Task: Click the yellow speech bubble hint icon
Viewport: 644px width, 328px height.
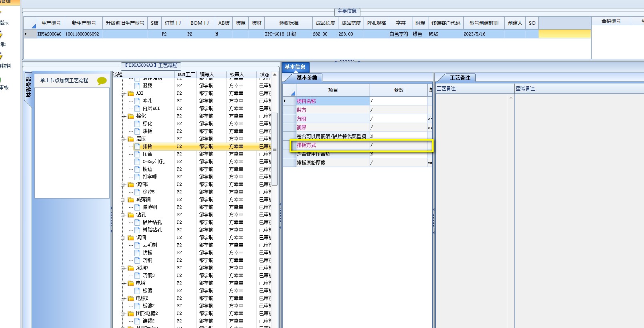Action: 102,81
